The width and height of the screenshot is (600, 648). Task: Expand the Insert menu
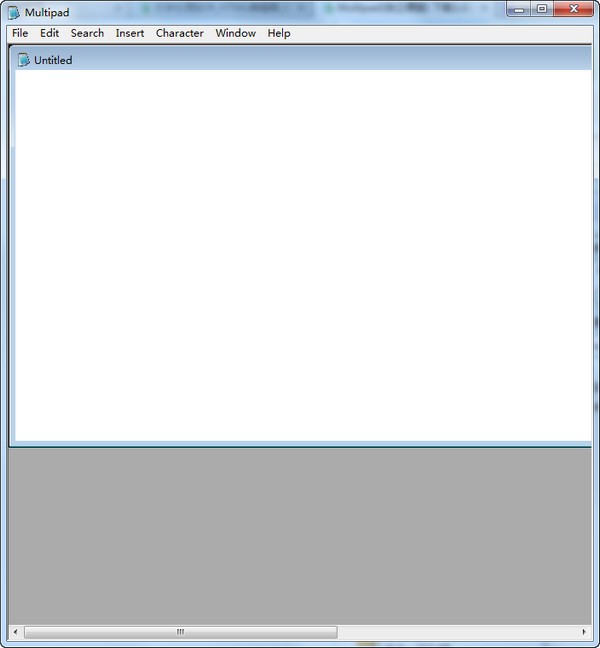pyautogui.click(x=130, y=33)
